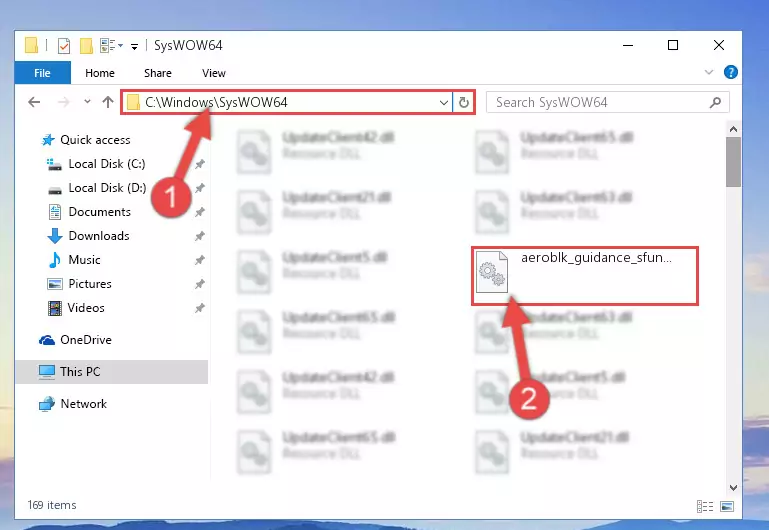Click the vertical scrollbar thumb
The width and height of the screenshot is (769, 530).
pos(733,162)
